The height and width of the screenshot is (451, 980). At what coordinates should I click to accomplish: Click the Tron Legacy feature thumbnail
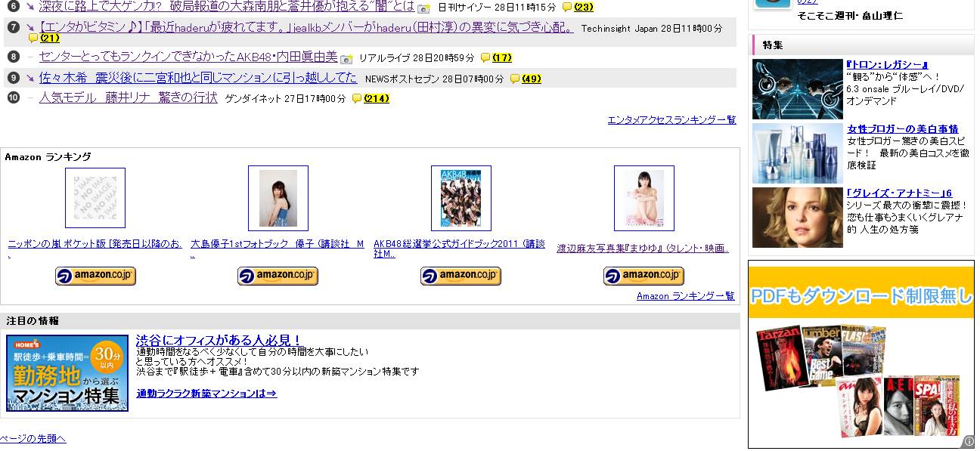click(798, 89)
